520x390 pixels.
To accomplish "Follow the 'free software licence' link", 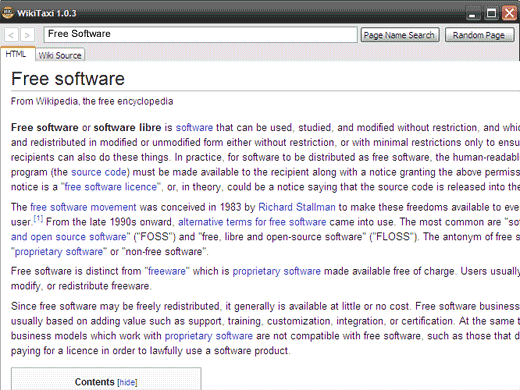I will click(110, 187).
